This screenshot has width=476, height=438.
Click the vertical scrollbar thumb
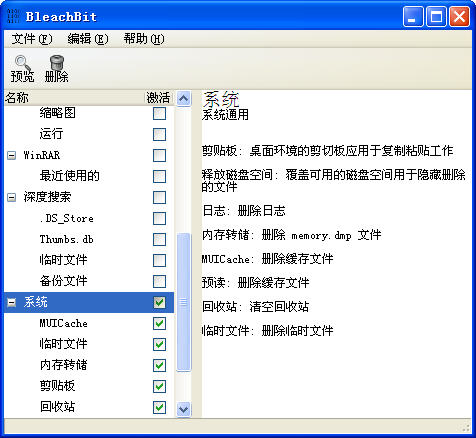[x=183, y=302]
